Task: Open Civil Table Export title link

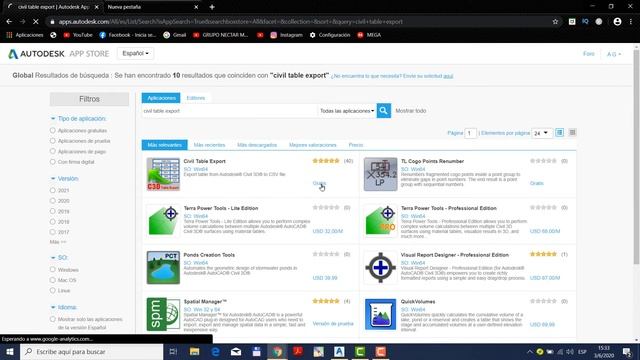Action: [x=204, y=161]
